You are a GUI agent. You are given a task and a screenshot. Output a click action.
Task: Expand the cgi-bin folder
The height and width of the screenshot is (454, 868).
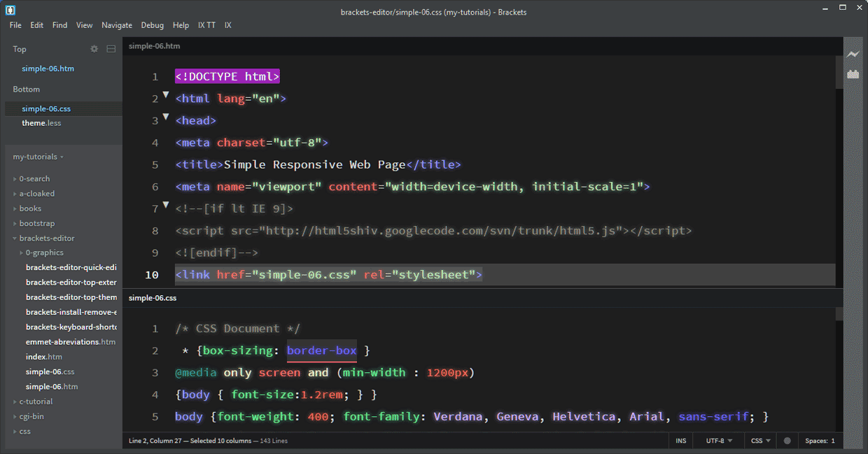(32, 416)
